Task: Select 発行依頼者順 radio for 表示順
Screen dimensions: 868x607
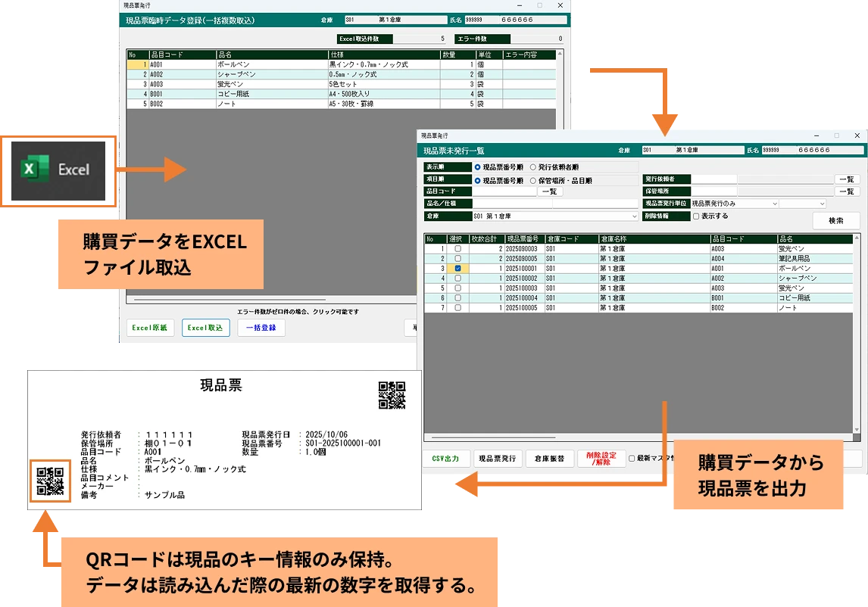Action: coord(533,167)
